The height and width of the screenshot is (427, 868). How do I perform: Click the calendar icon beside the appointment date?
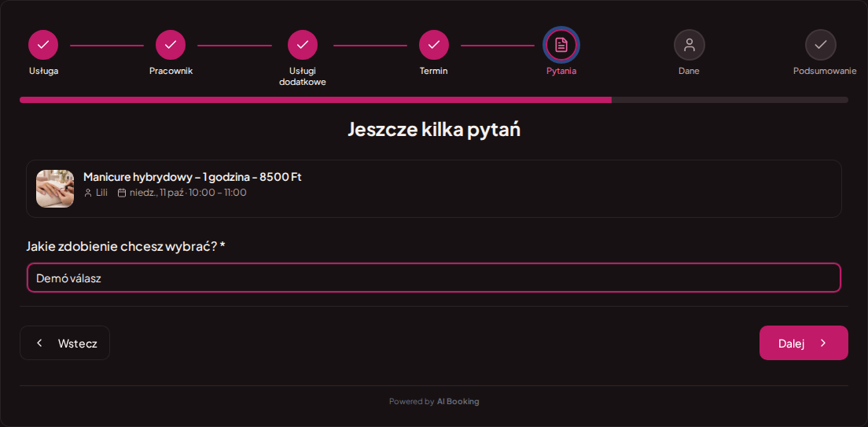coord(122,193)
